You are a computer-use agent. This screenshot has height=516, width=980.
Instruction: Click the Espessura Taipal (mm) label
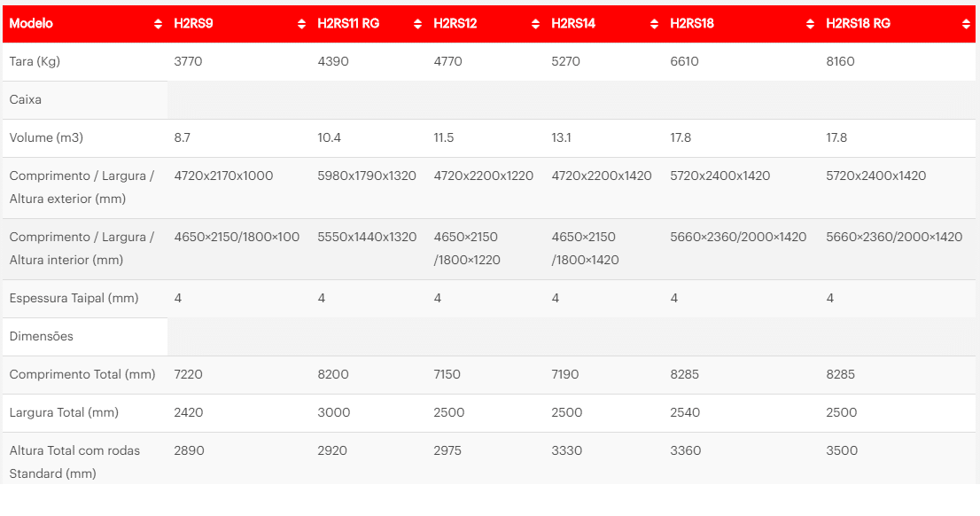click(x=74, y=299)
